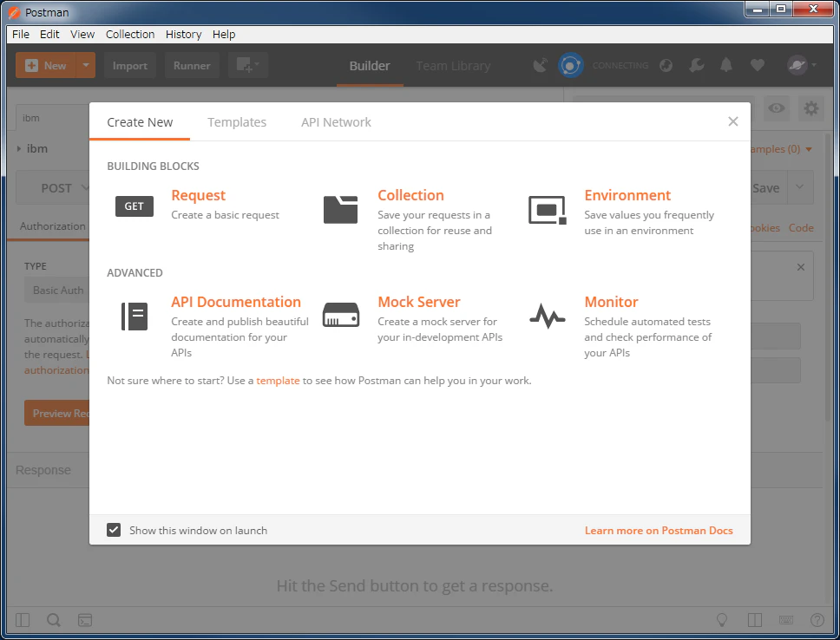
Task: Toggle two-pane view icon in status bar
Action: pyautogui.click(x=754, y=620)
